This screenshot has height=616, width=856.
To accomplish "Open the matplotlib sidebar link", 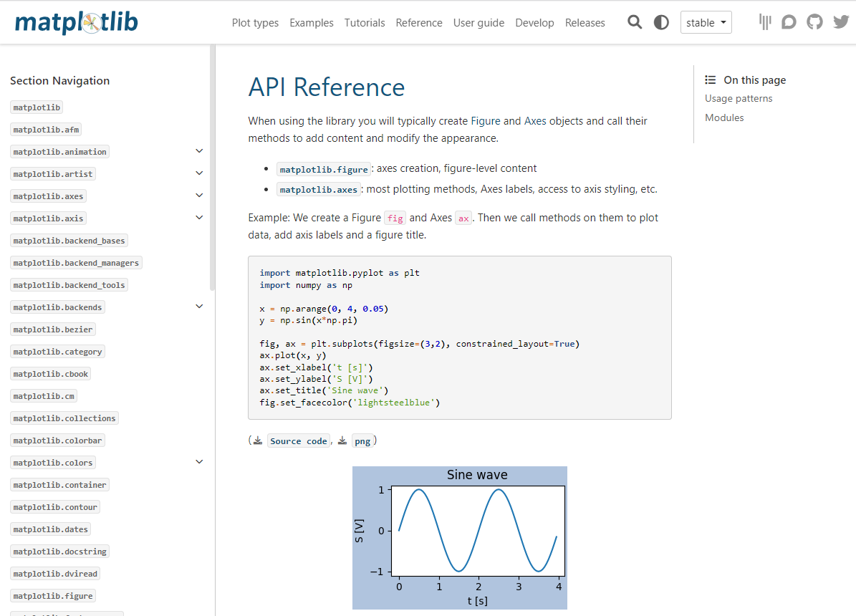I will click(x=37, y=107).
